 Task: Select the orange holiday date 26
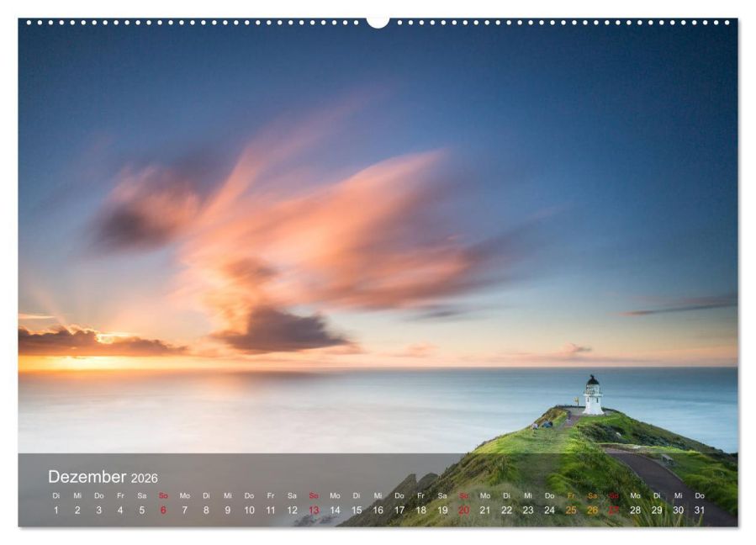(x=592, y=511)
